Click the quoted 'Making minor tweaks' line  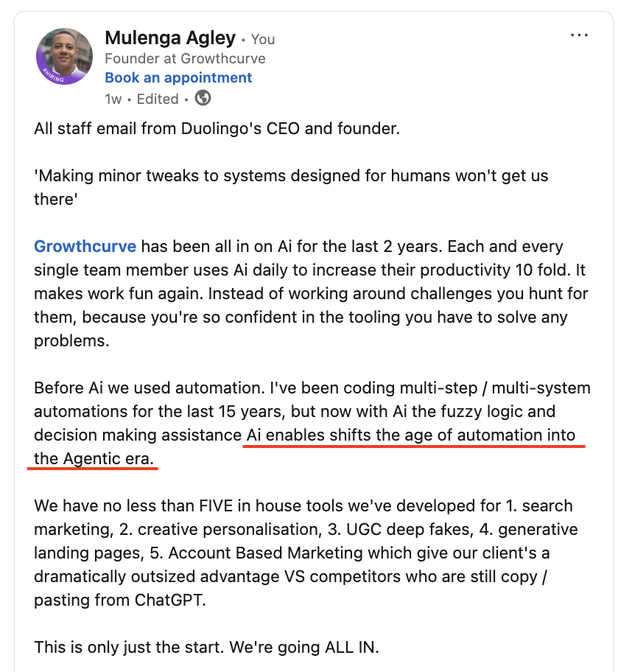291,176
